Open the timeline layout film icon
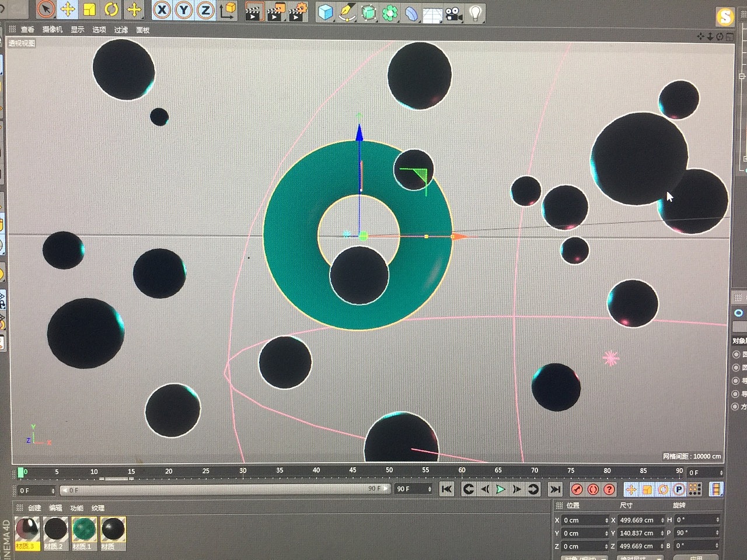 [716, 489]
